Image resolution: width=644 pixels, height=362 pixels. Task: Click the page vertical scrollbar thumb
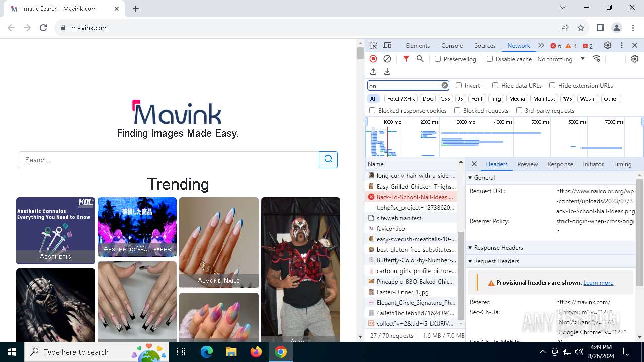coord(360,53)
